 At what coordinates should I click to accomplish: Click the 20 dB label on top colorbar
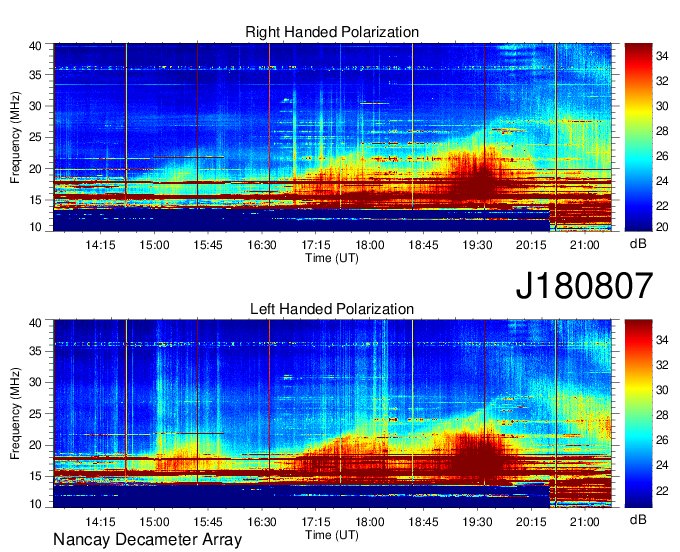[x=662, y=227]
